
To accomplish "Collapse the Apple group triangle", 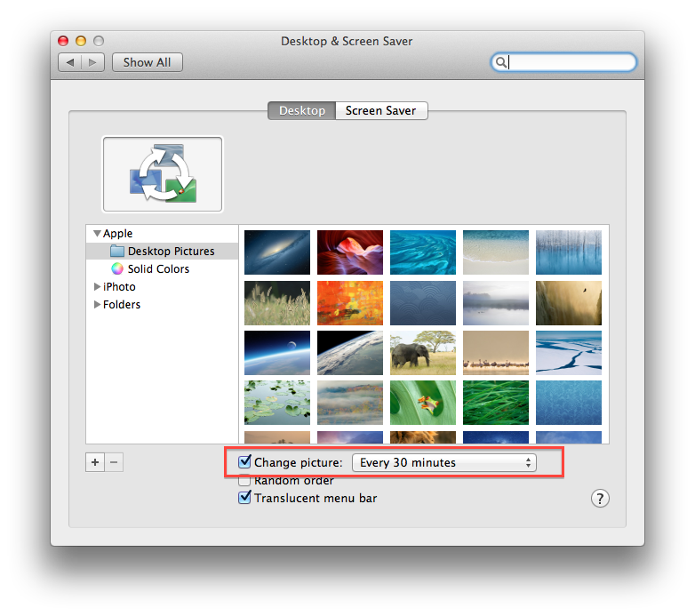I will (x=97, y=233).
